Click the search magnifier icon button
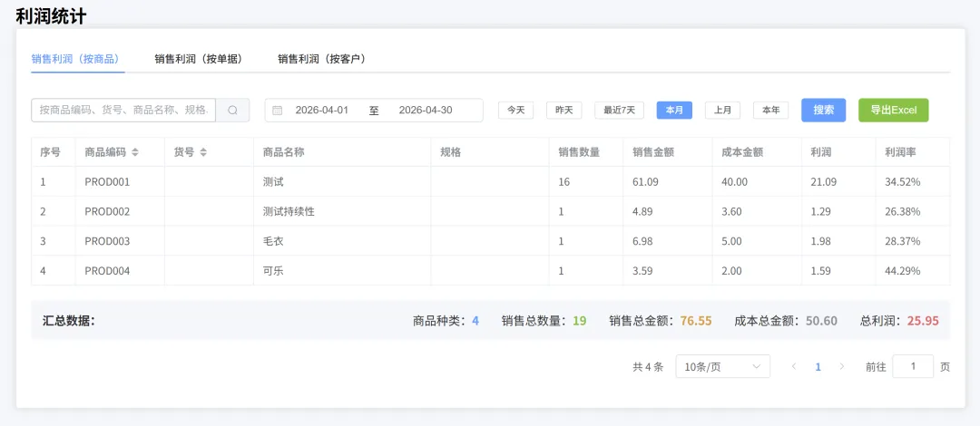This screenshot has width=980, height=426. (232, 111)
